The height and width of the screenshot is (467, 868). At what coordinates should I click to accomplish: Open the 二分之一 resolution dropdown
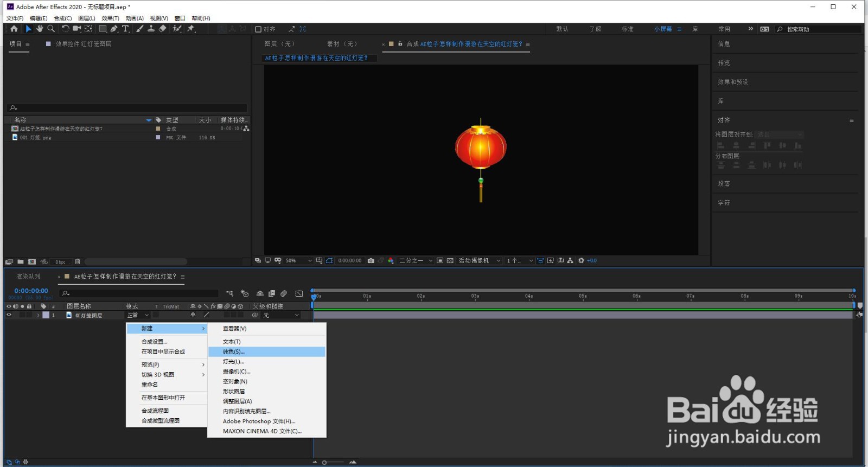416,261
